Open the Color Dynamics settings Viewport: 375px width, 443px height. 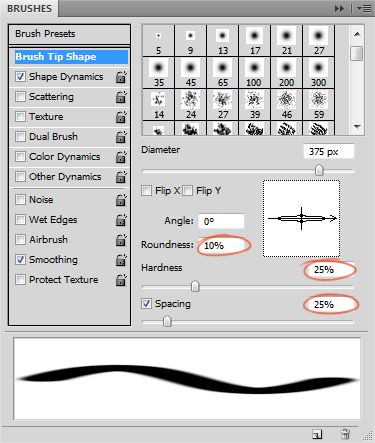pyautogui.click(x=64, y=157)
